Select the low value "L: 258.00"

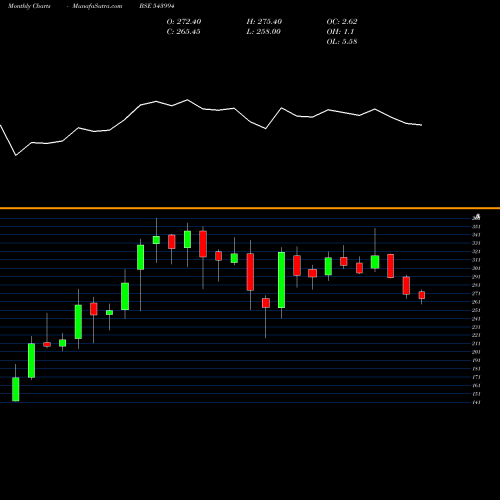coord(263,32)
